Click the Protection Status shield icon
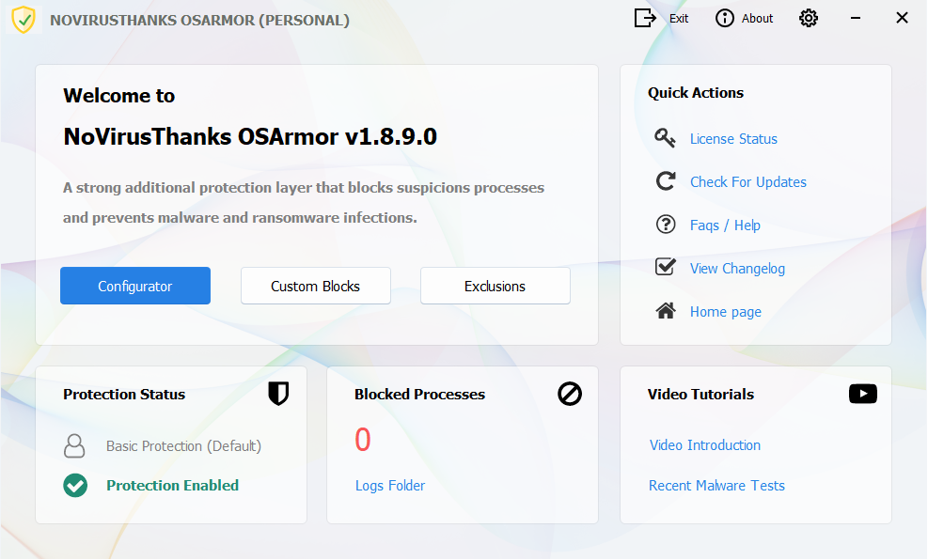 point(278,395)
